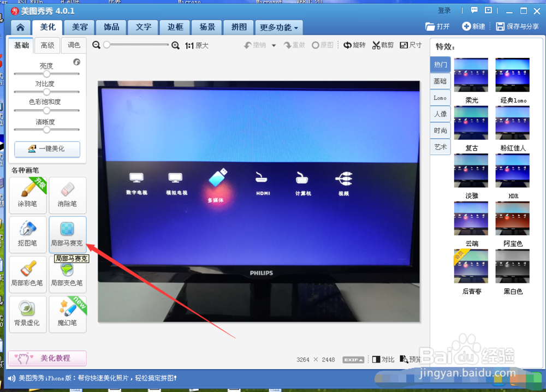Click the 对比 compare button
Viewport: 546px width, 392px height.
click(383, 359)
